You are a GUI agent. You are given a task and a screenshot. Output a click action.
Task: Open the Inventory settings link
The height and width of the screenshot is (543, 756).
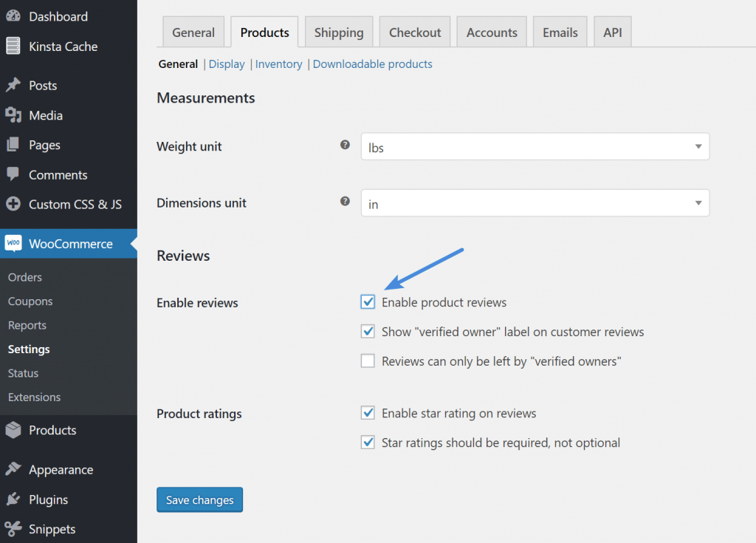coord(278,64)
